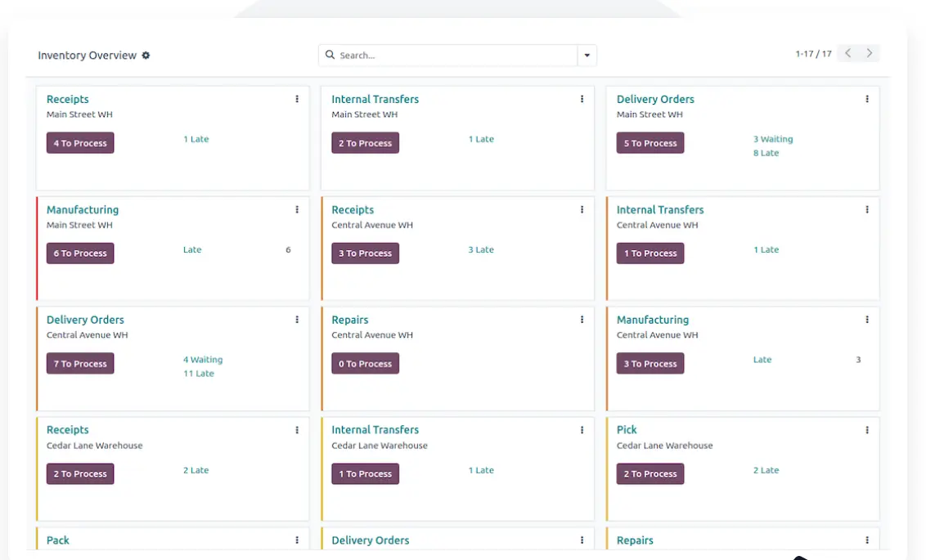
Task: Open Delivery Orders title for Main Street WH
Action: (655, 99)
